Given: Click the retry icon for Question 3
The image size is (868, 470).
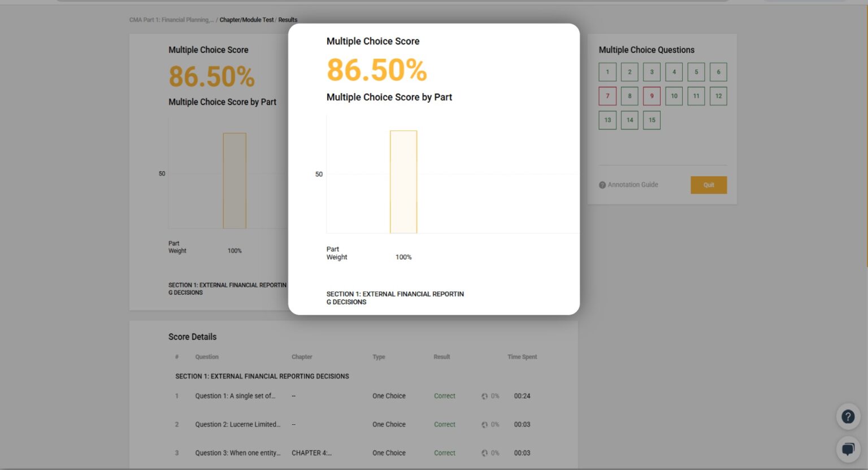Looking at the screenshot, I should tap(484, 453).
